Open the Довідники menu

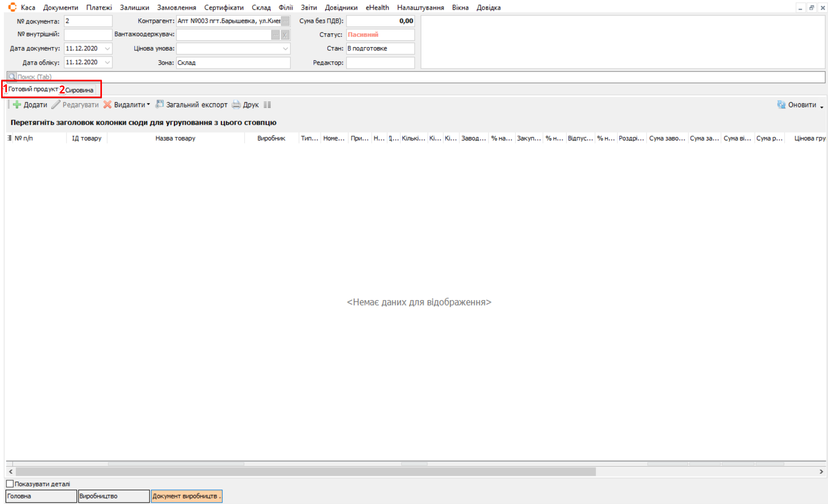(341, 7)
